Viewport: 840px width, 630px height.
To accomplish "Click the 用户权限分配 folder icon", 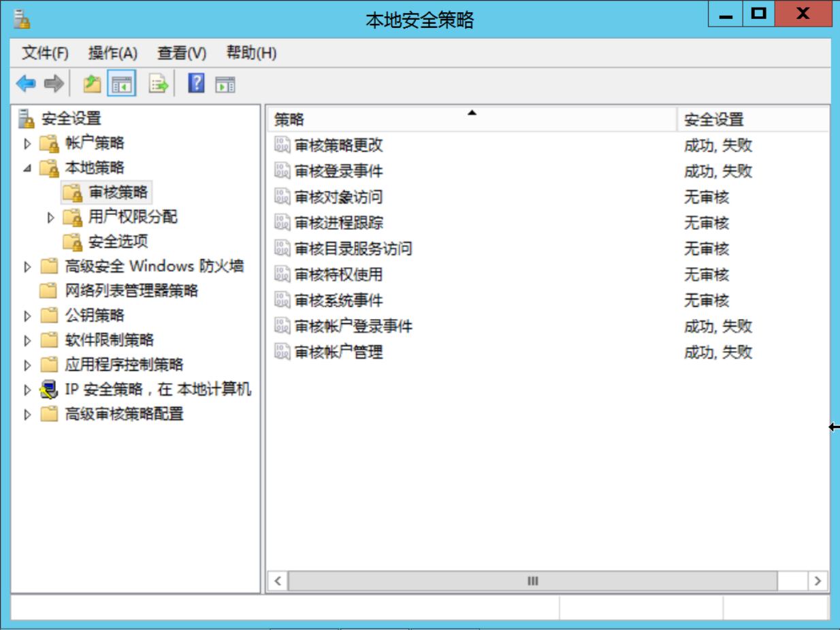I will (72, 217).
